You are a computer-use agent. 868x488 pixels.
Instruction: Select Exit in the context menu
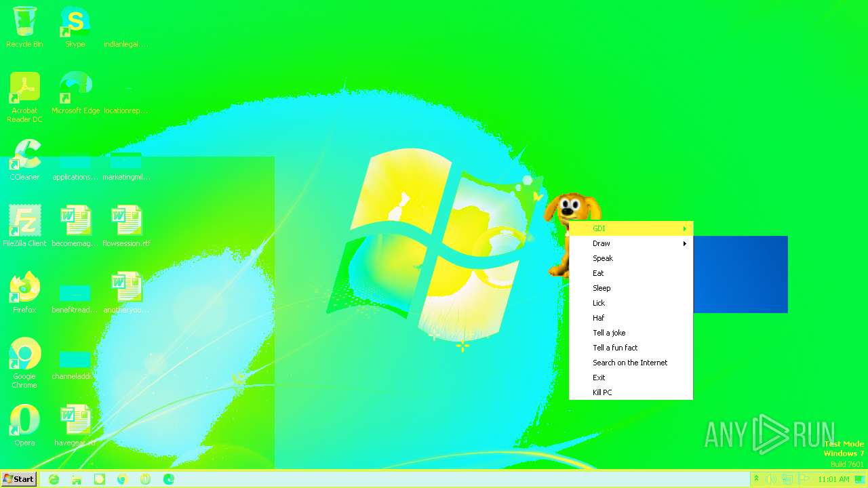pyautogui.click(x=631, y=378)
